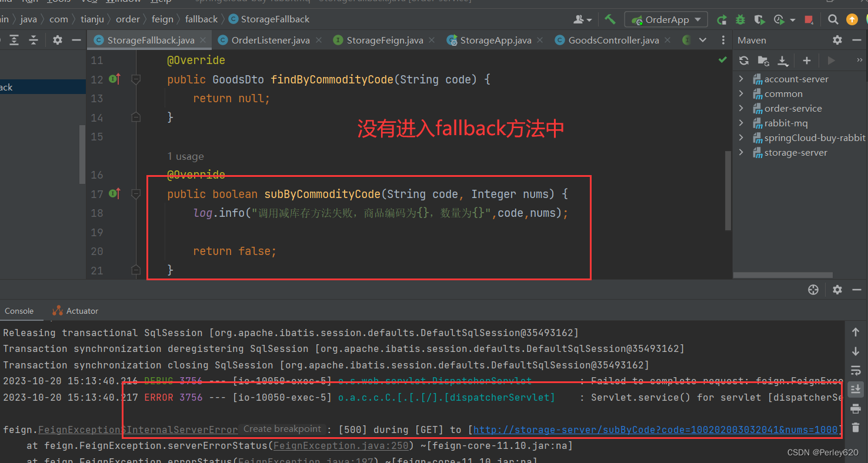Close the StorageFeign.java tab

(x=432, y=41)
